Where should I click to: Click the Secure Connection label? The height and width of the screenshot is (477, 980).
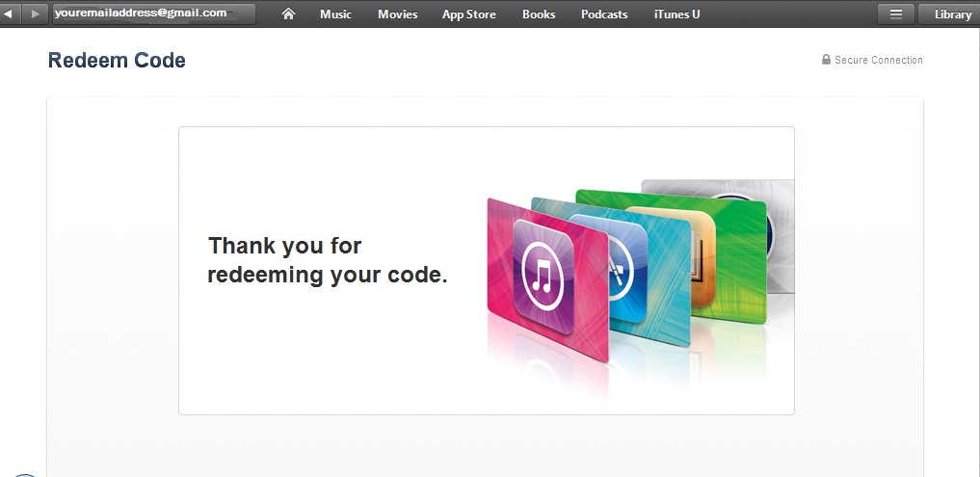pyautogui.click(x=879, y=60)
